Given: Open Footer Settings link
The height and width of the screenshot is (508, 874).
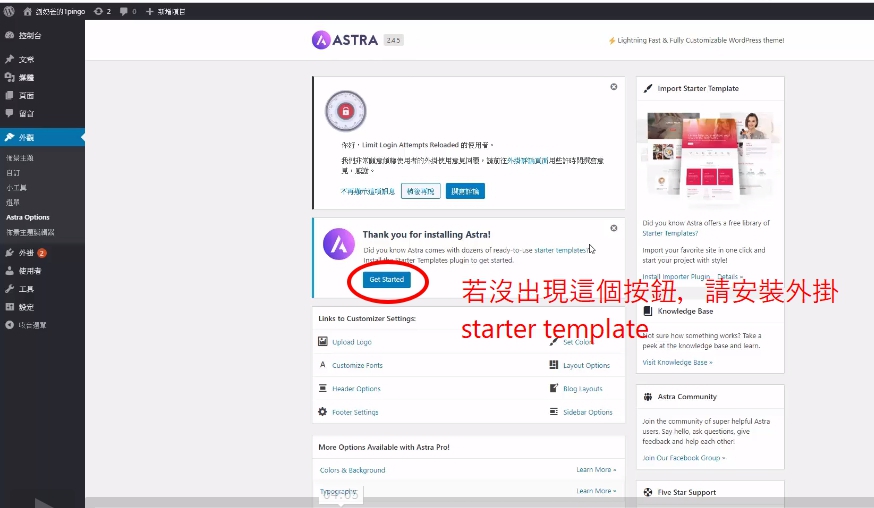Looking at the screenshot, I should pyautogui.click(x=355, y=413).
